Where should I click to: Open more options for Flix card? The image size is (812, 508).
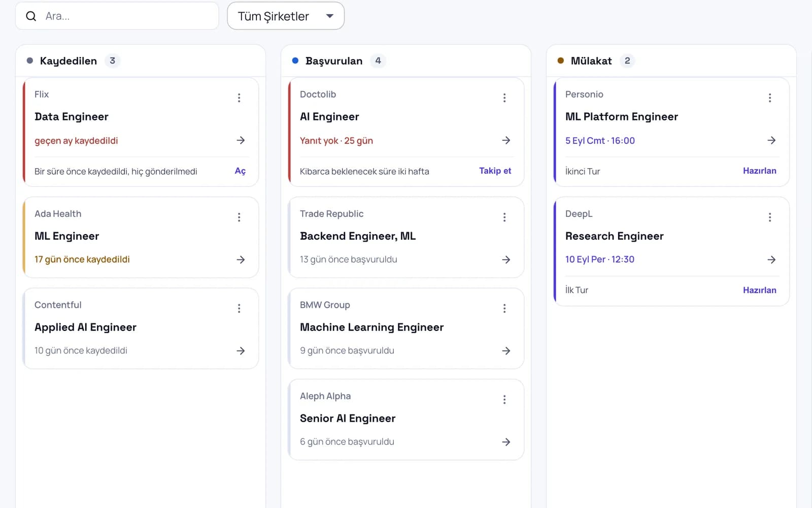(239, 98)
